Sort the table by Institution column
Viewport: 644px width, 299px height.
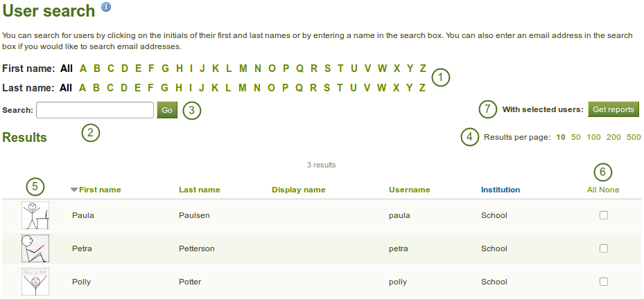(500, 190)
